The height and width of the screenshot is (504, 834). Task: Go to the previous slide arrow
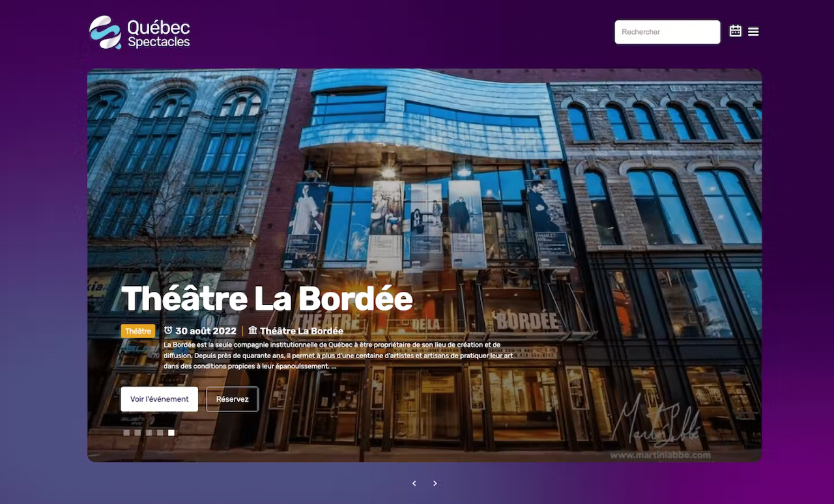(414, 483)
